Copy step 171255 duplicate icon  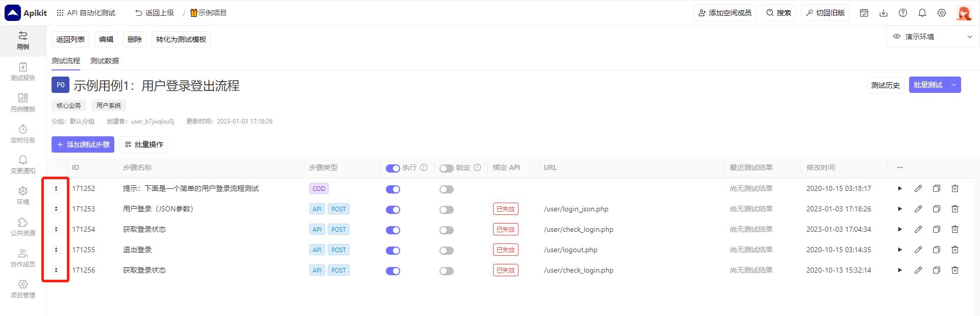[x=937, y=250]
